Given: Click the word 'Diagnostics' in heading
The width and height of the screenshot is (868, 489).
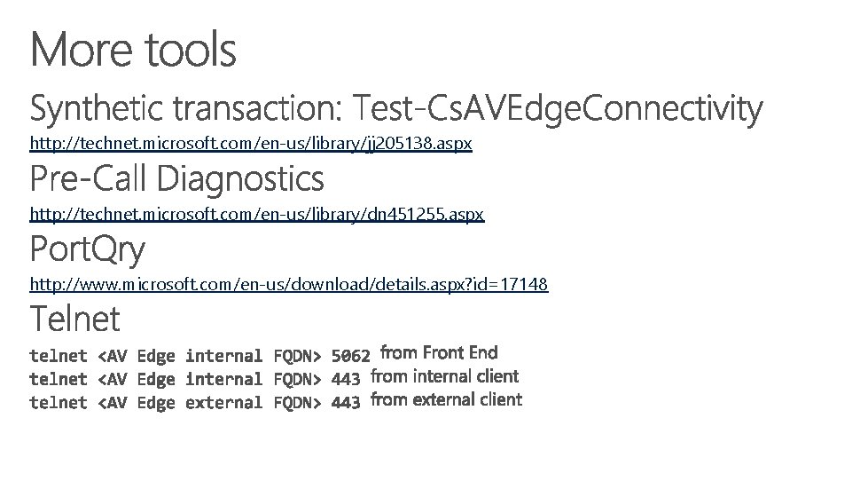Looking at the screenshot, I should (x=240, y=179).
